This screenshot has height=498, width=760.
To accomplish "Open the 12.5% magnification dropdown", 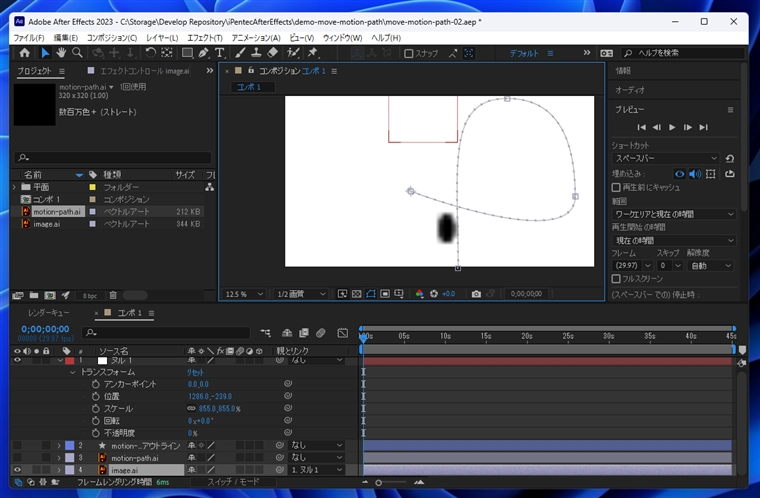I will coord(245,294).
